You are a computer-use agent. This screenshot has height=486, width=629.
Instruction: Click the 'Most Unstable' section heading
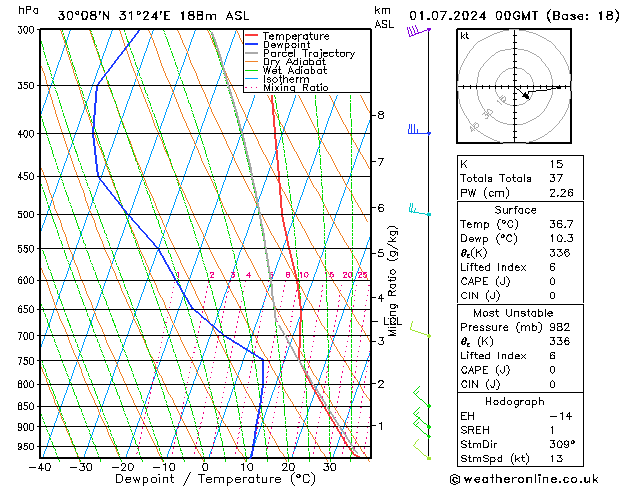[x=513, y=313]
